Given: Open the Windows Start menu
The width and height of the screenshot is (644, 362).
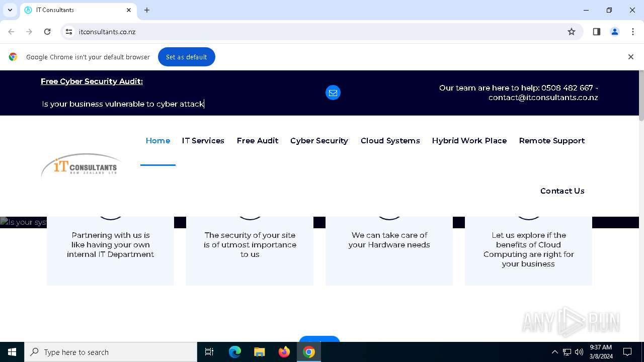Looking at the screenshot, I should [12, 352].
